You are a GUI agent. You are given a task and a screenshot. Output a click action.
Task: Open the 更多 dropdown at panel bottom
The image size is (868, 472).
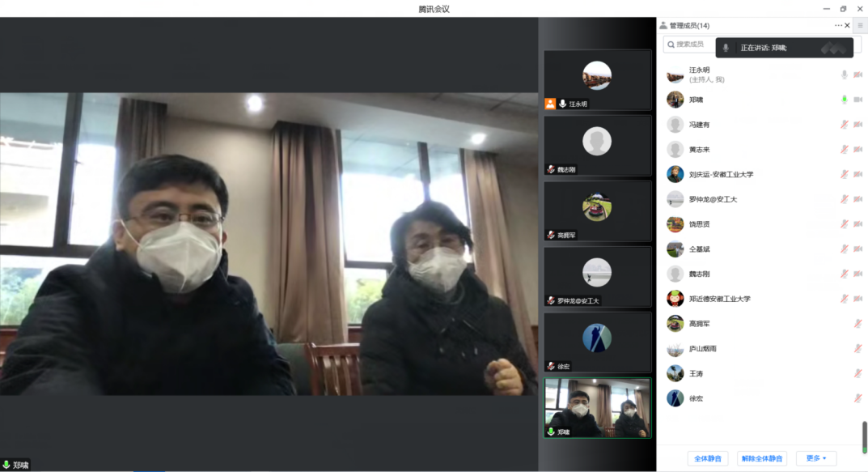point(816,458)
